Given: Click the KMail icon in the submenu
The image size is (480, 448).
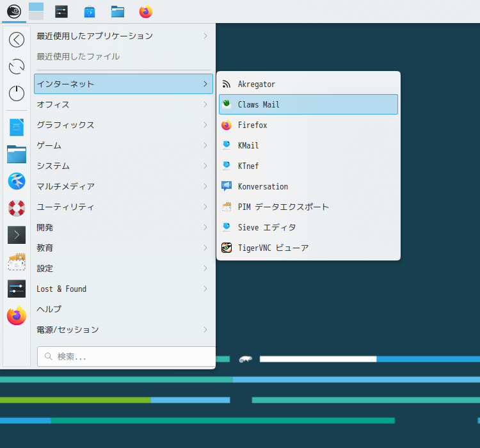Looking at the screenshot, I should coord(227,145).
